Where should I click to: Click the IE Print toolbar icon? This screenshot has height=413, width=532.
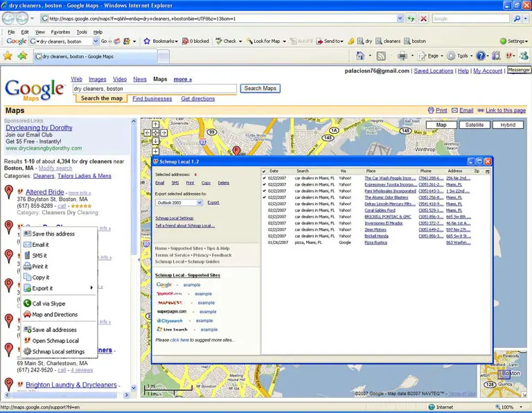click(x=402, y=56)
